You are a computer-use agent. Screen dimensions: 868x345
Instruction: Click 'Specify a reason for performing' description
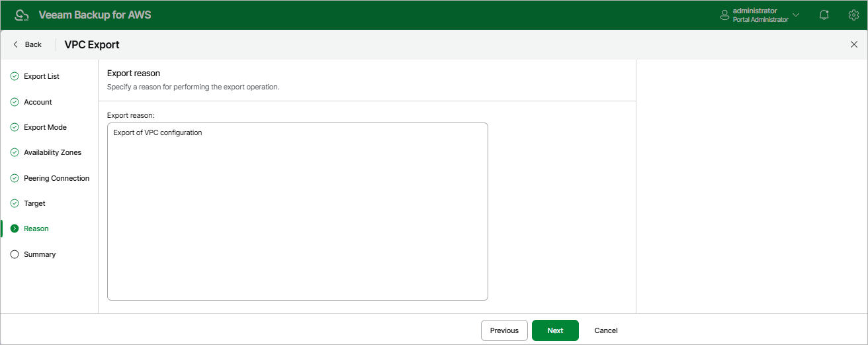pos(193,87)
